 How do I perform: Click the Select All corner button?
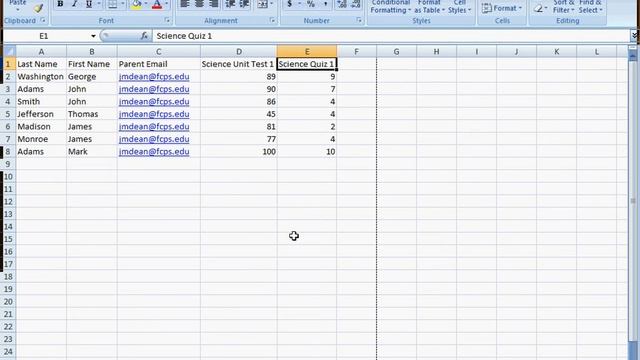(x=9, y=51)
